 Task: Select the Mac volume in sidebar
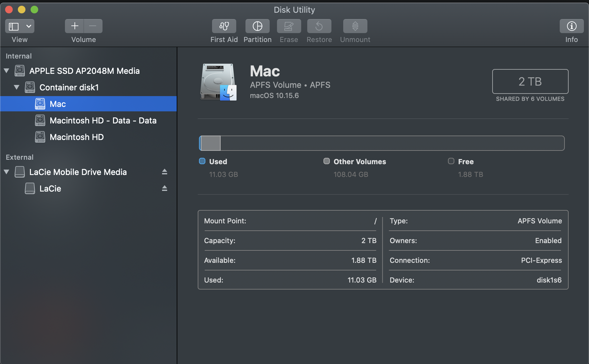[89, 104]
